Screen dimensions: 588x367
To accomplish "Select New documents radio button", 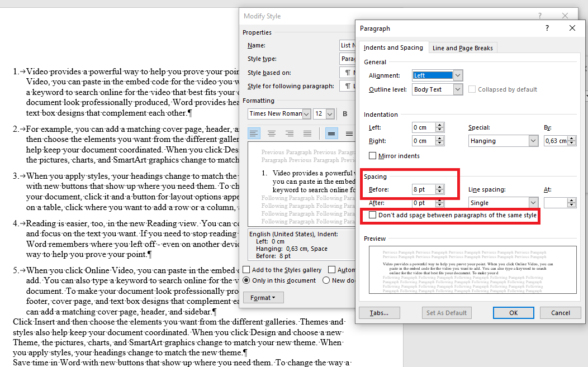I will tap(326, 280).
